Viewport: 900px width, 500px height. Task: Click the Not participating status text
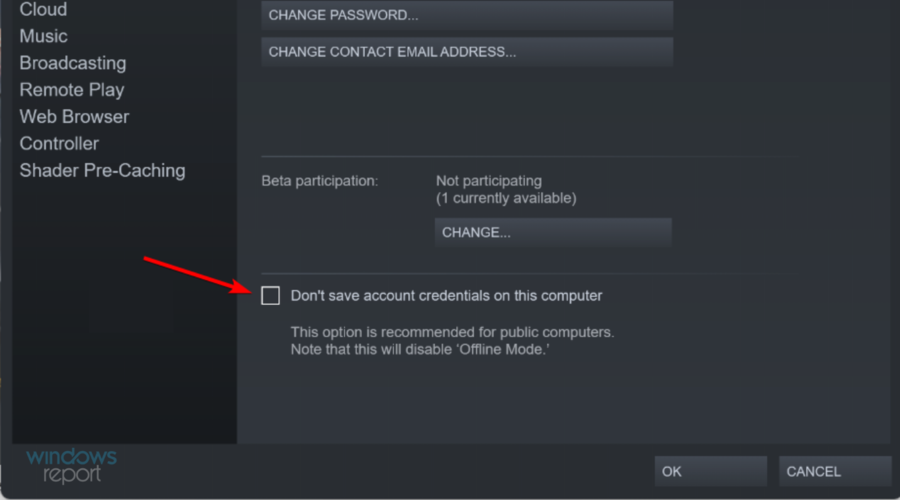coord(488,181)
